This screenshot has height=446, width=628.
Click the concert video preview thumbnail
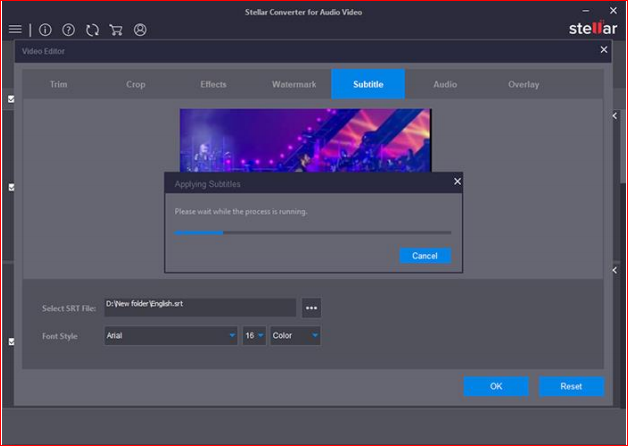(x=306, y=140)
